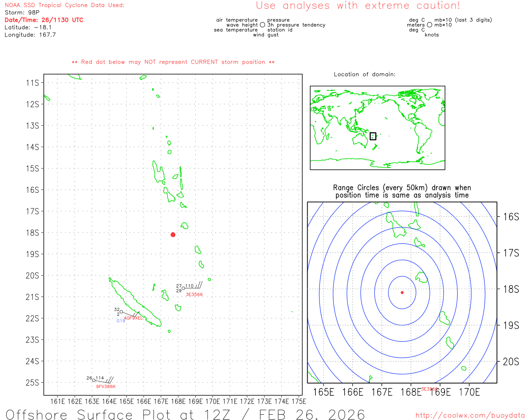The image size is (525, 420).
Task: Click station ID '4GF9XEL'
Action: tap(133, 318)
